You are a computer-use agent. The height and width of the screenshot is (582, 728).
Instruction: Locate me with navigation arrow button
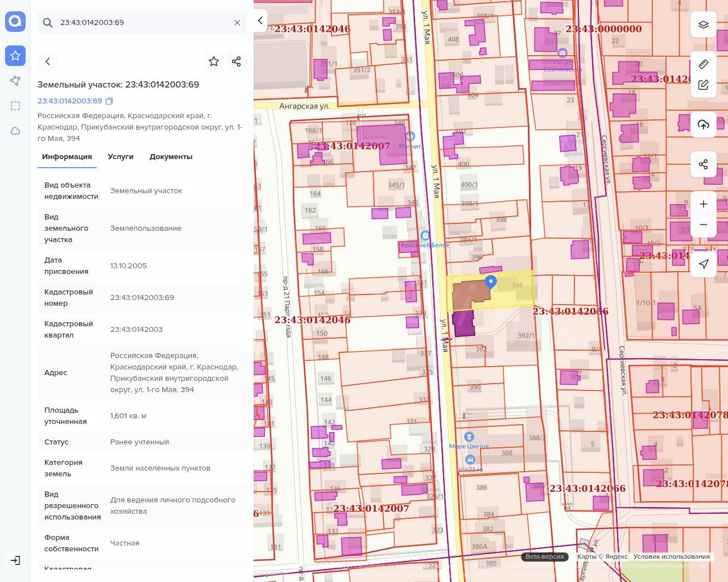704,264
